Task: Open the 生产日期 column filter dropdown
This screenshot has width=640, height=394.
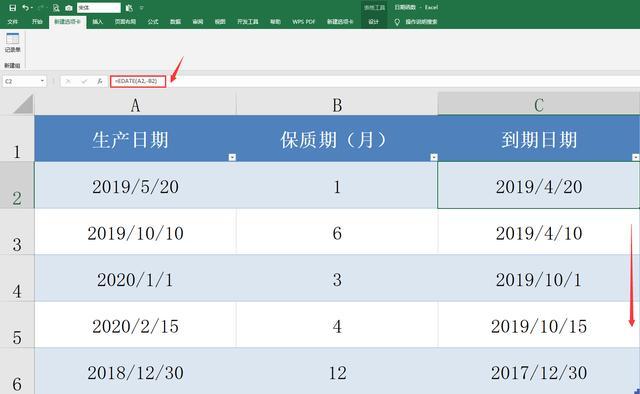Action: (232, 157)
